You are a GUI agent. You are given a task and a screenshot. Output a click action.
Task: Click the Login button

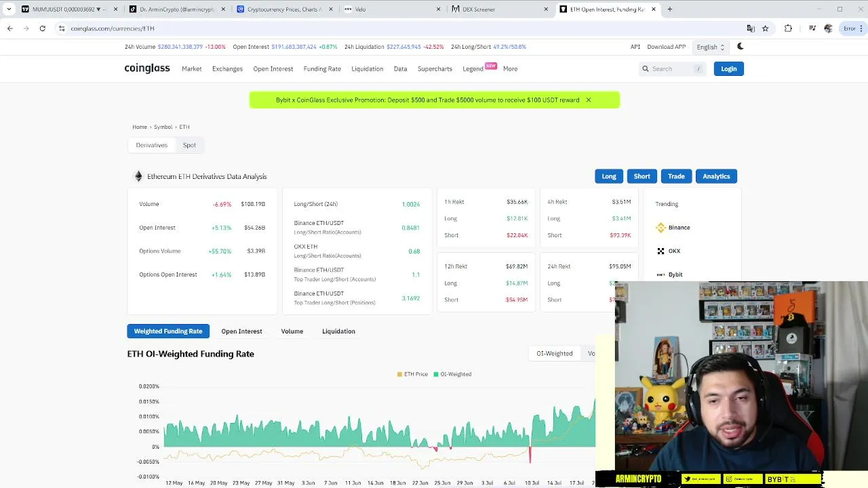point(728,68)
